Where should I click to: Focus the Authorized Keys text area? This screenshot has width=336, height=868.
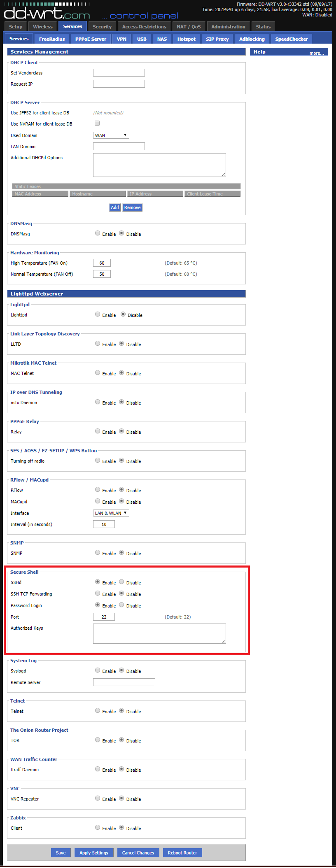pyautogui.click(x=159, y=633)
